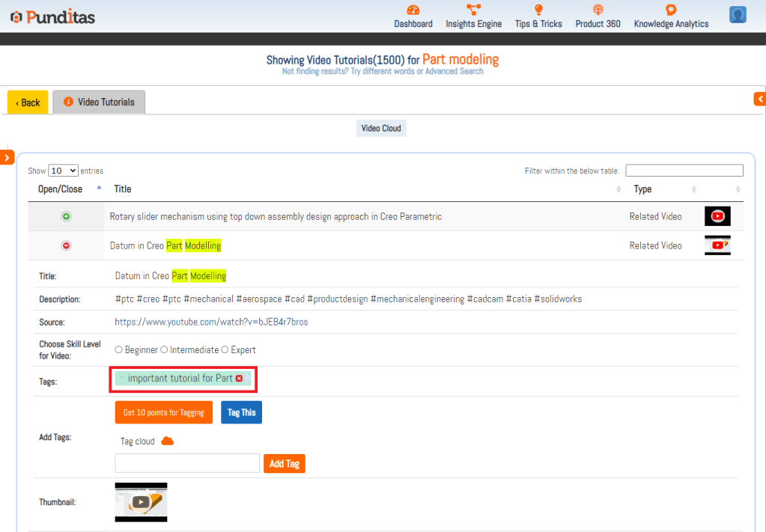Image resolution: width=766 pixels, height=532 pixels.
Task: Click the blue Tag This button
Action: 241,412
